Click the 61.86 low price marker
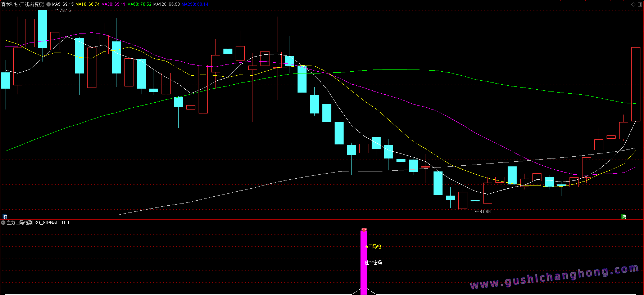The height and width of the screenshot is (295, 644). coord(485,212)
